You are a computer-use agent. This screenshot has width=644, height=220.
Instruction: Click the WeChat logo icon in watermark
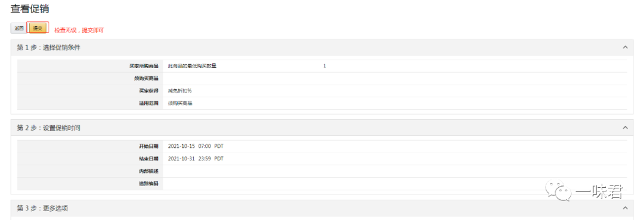(x=558, y=191)
